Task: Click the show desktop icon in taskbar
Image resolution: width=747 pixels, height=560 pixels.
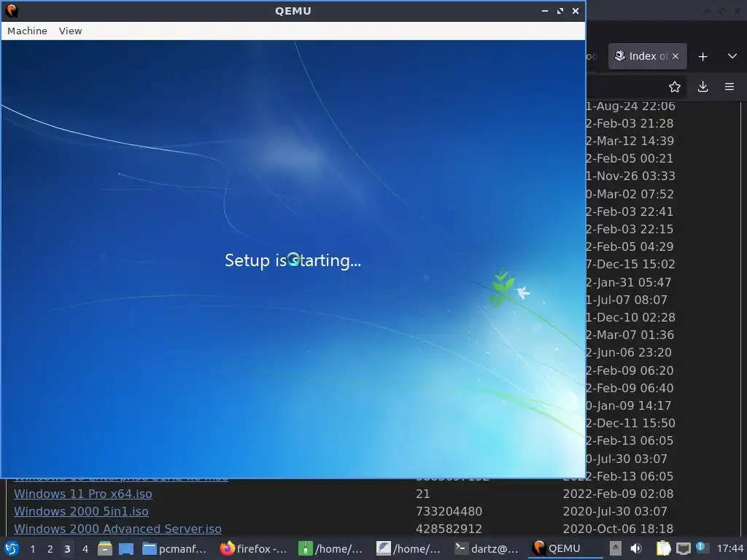Action: click(126, 548)
